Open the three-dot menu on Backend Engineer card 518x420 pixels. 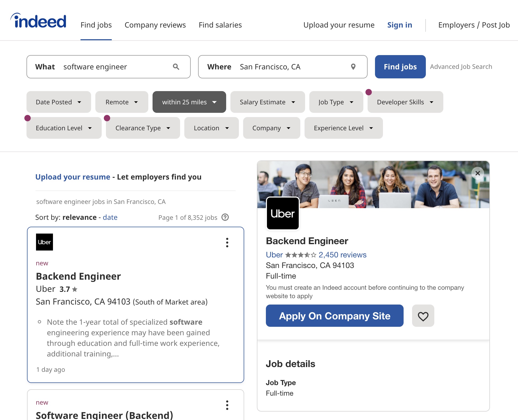(x=227, y=243)
